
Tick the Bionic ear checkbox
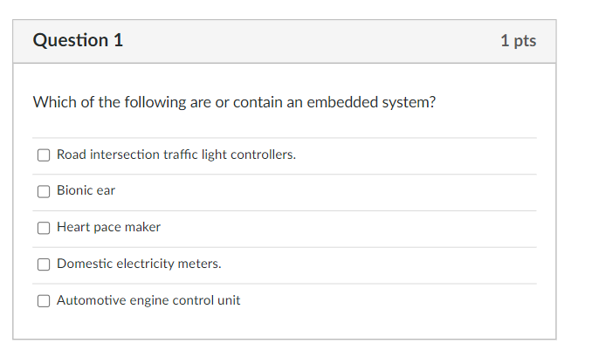pyautogui.click(x=44, y=191)
